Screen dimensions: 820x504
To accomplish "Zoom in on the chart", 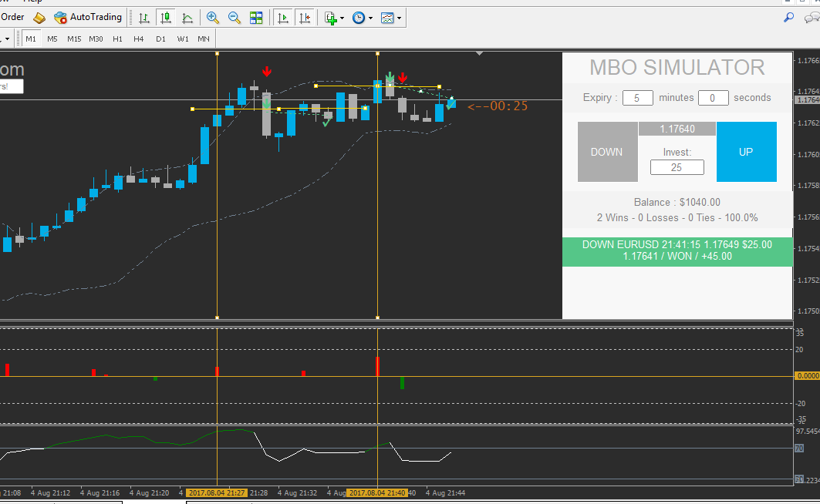I will pyautogui.click(x=212, y=18).
